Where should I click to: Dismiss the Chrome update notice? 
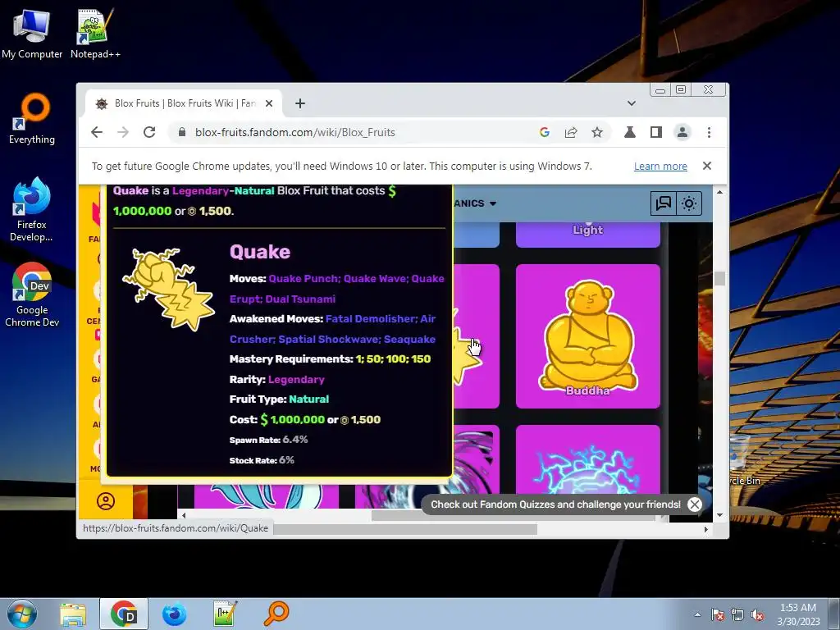[707, 166]
